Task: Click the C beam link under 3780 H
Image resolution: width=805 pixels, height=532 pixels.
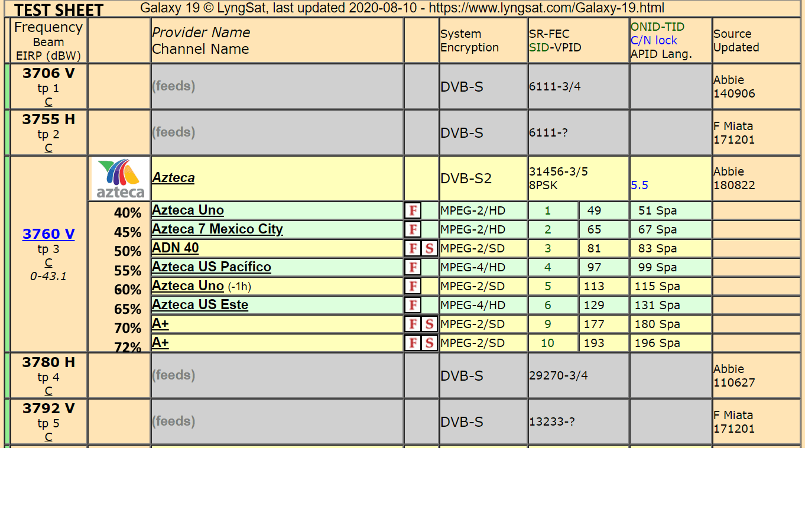Action: [48, 391]
